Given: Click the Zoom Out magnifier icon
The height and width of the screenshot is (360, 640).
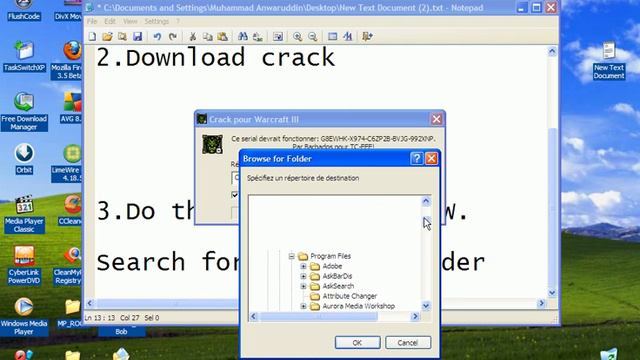Looking at the screenshot, I should coord(313,37).
